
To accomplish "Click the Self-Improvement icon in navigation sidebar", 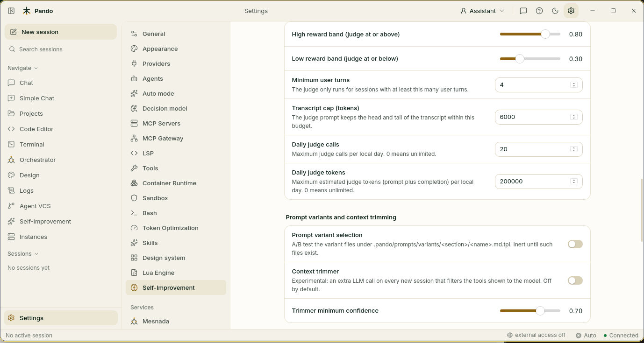I will (11, 221).
